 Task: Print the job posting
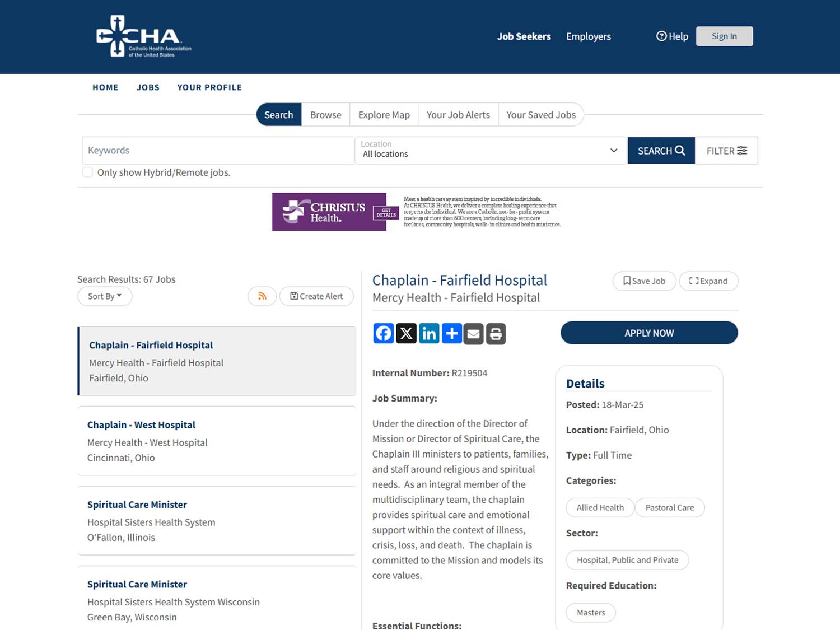click(x=496, y=334)
